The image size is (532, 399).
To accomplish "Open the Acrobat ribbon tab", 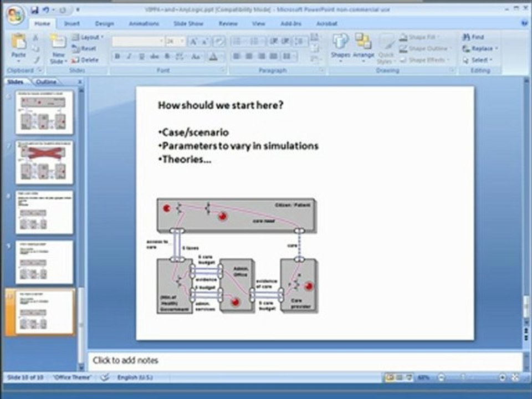I will [327, 24].
